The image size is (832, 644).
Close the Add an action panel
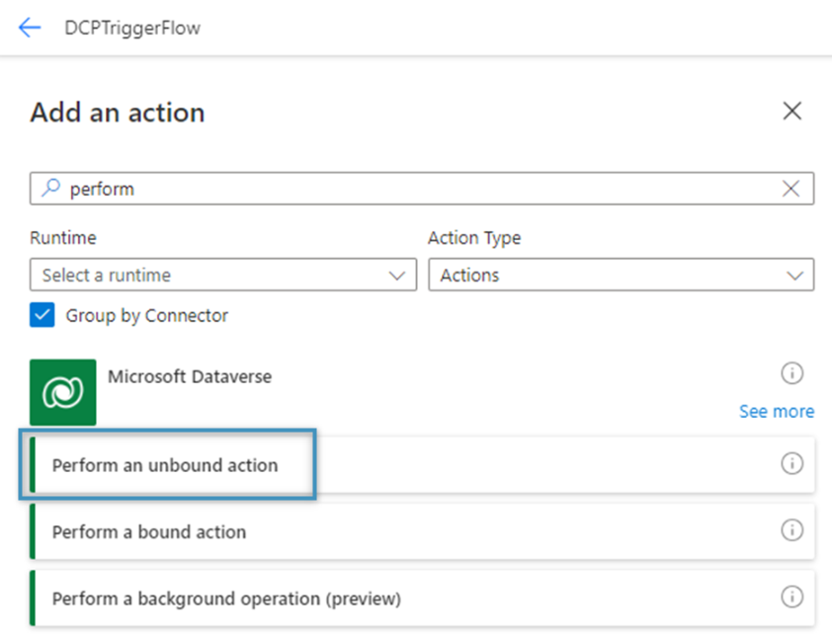point(791,111)
